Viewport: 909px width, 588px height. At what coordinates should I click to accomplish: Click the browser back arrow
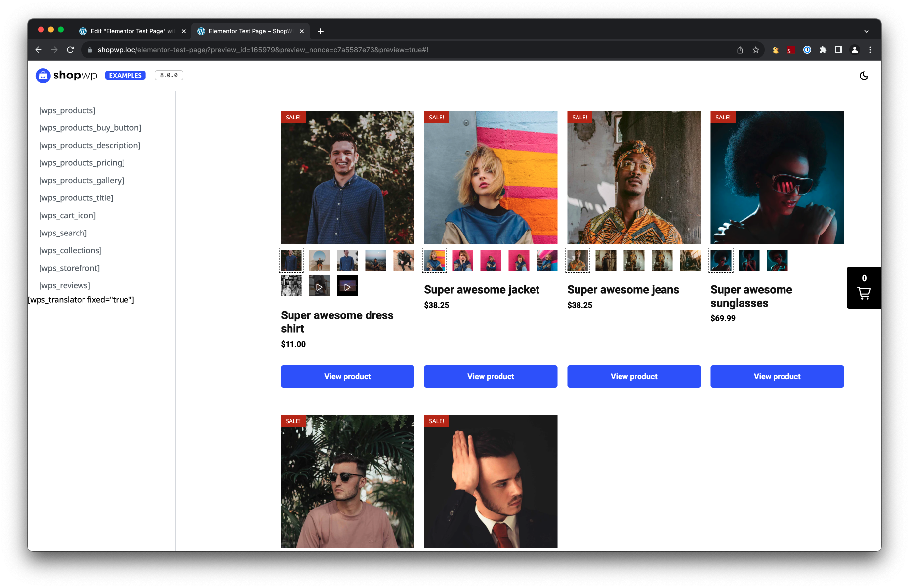tap(38, 50)
